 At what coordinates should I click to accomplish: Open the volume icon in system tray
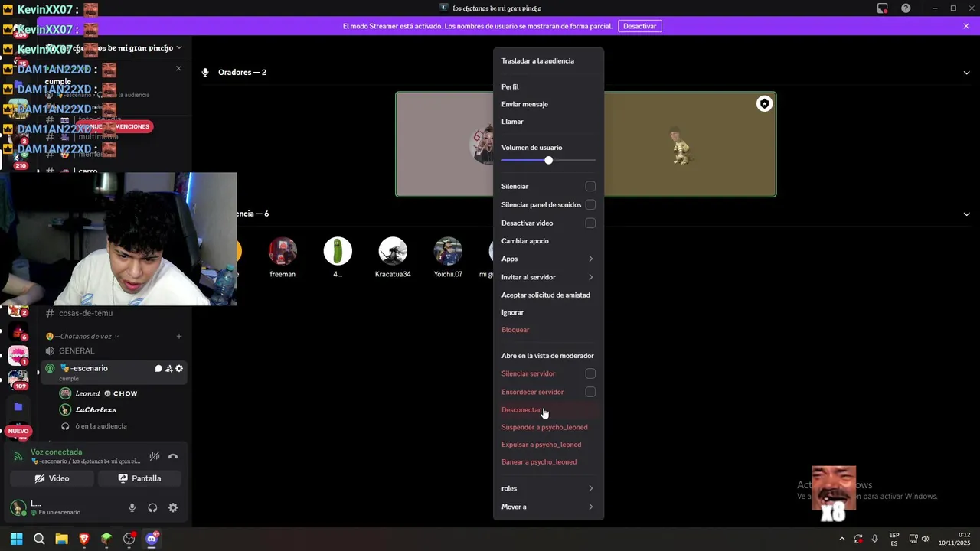926,539
